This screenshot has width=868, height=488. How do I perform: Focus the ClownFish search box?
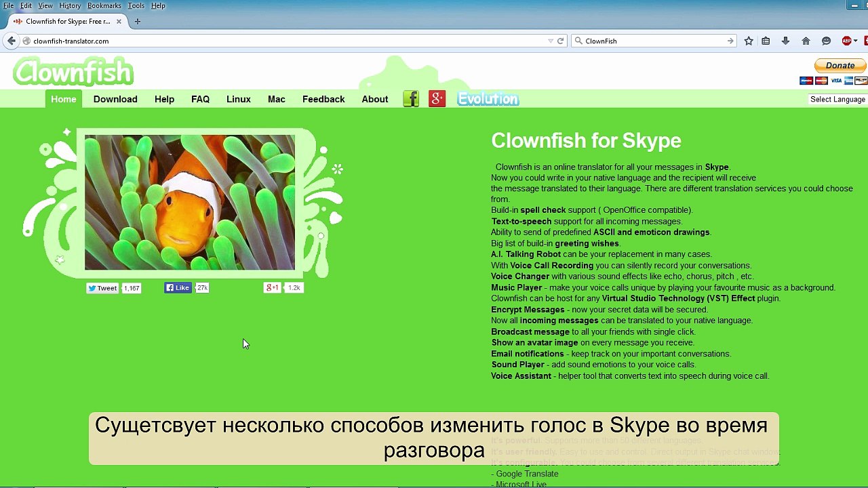[x=654, y=41]
